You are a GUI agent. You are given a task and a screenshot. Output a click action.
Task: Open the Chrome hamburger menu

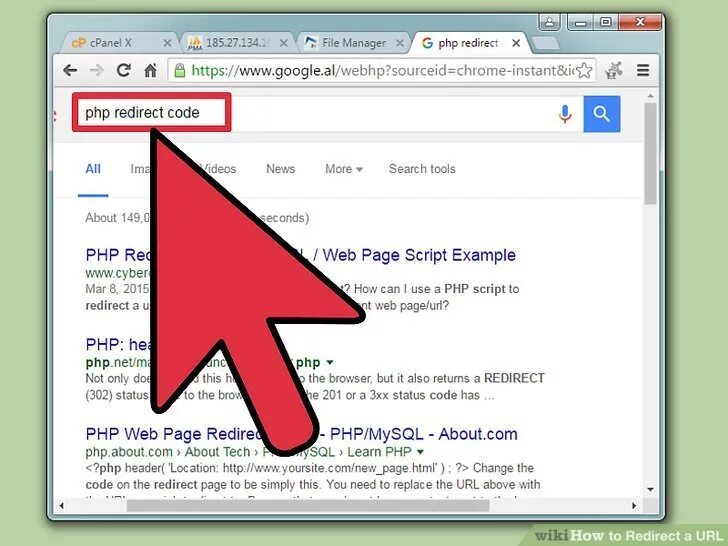pyautogui.click(x=643, y=71)
